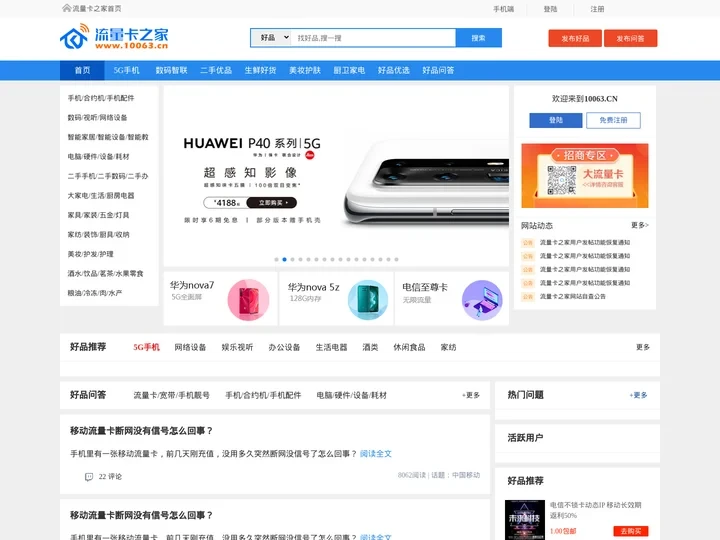Click the 招商专区 大流量卡 banner

[x=585, y=176]
